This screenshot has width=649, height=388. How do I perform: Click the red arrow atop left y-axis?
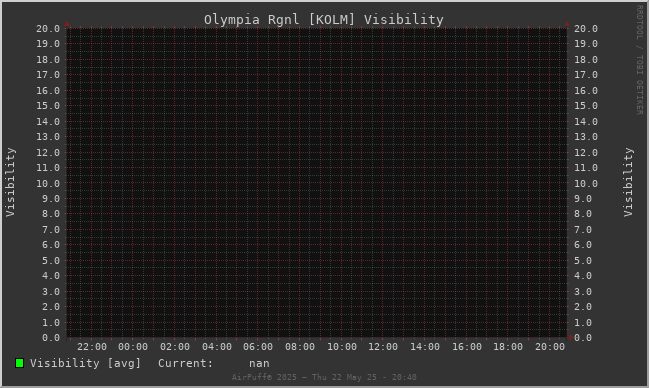coord(67,24)
